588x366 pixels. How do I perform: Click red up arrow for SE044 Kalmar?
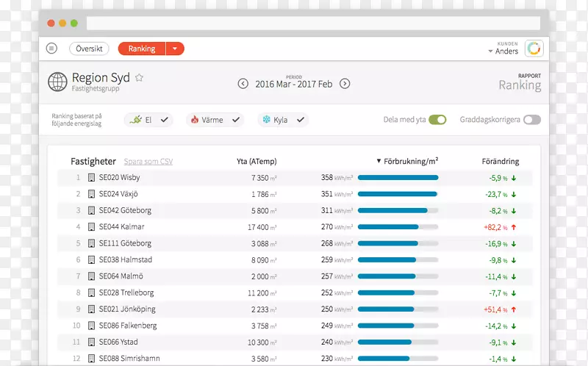(x=514, y=227)
